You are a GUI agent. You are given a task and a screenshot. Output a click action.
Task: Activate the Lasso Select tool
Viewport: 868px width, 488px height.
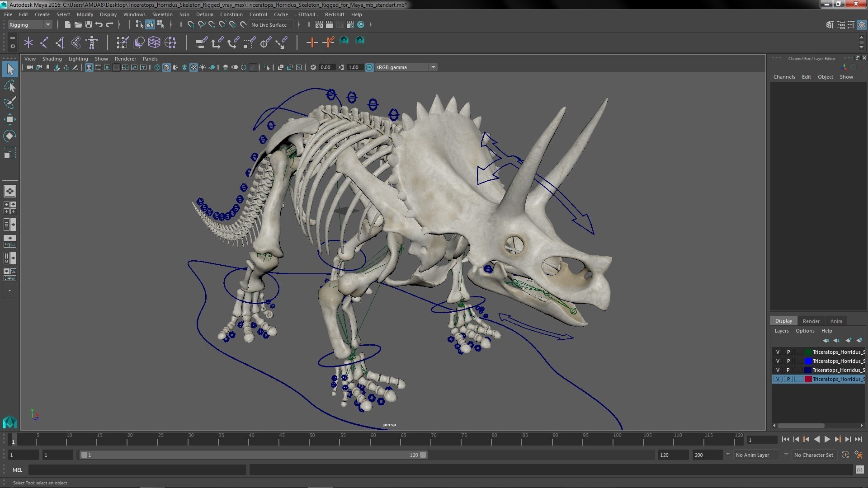[x=10, y=86]
